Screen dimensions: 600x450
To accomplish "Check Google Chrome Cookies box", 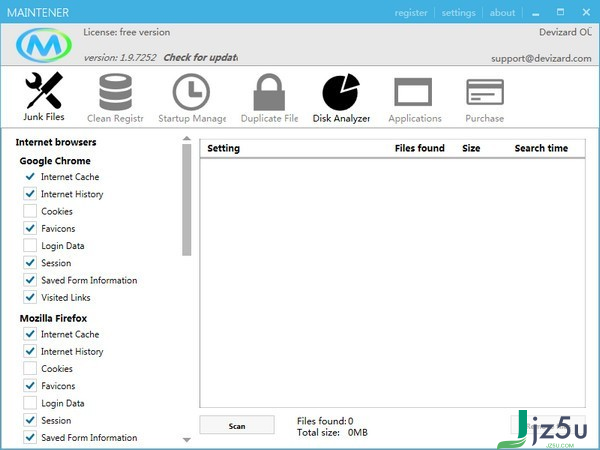I will [x=30, y=211].
